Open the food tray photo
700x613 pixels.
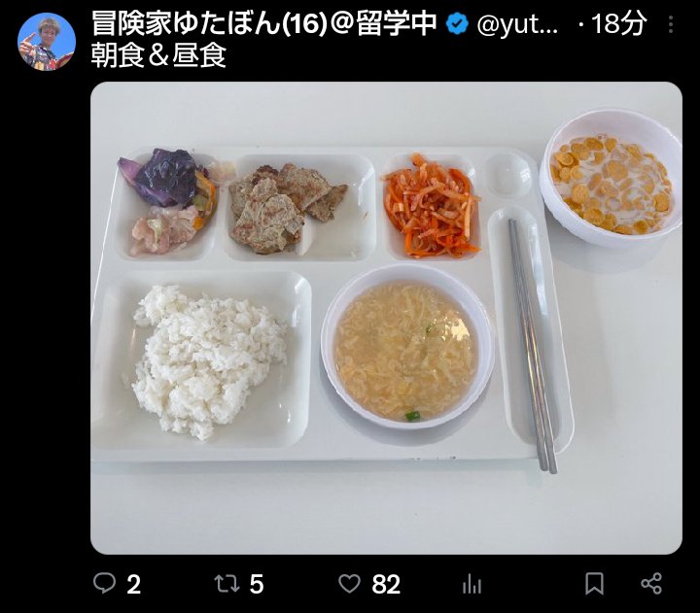(386, 318)
